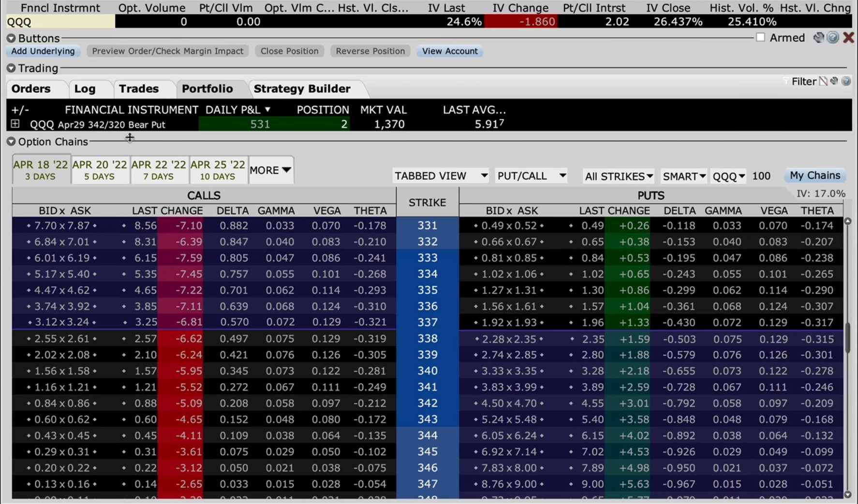Close panel with red X icon
This screenshot has height=504, width=858.
click(848, 38)
